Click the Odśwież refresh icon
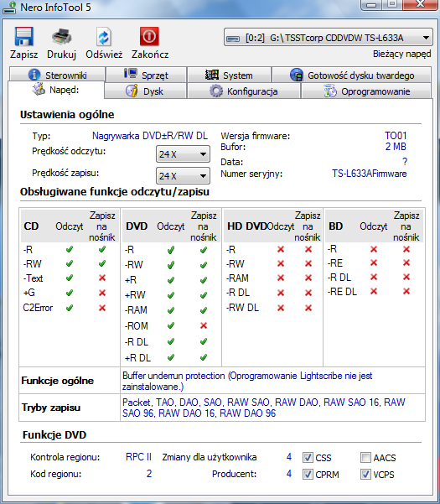 pos(104,37)
